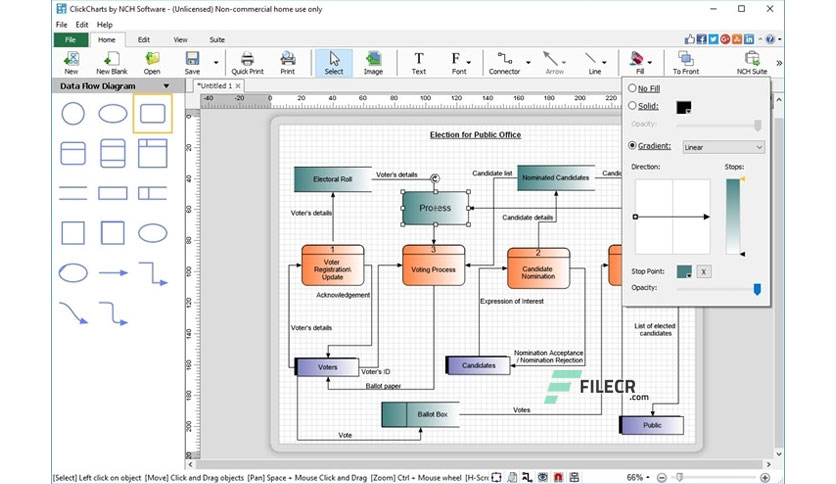
Task: Switch to the View ribbon tab
Action: pyautogui.click(x=180, y=39)
